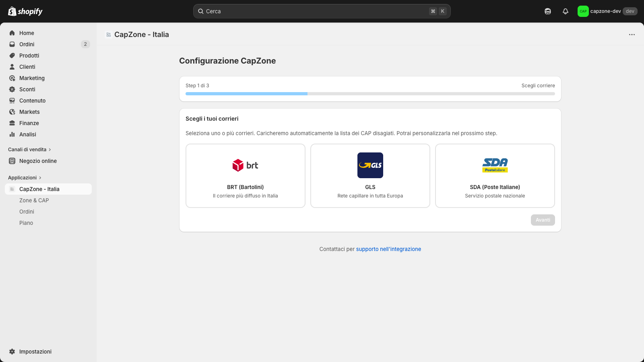The height and width of the screenshot is (362, 644).
Task: Select CapZone - Italia in sidebar
Action: click(x=48, y=189)
